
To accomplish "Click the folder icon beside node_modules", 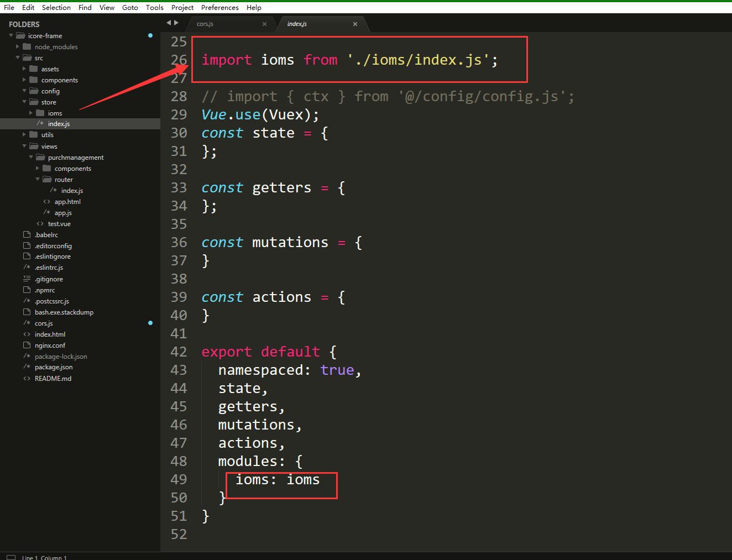I will click(27, 47).
